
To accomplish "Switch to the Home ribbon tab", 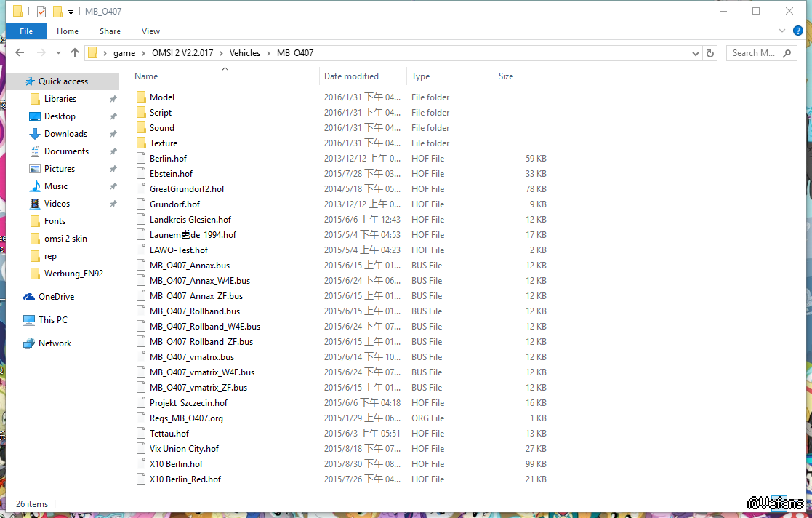I will 68,31.
